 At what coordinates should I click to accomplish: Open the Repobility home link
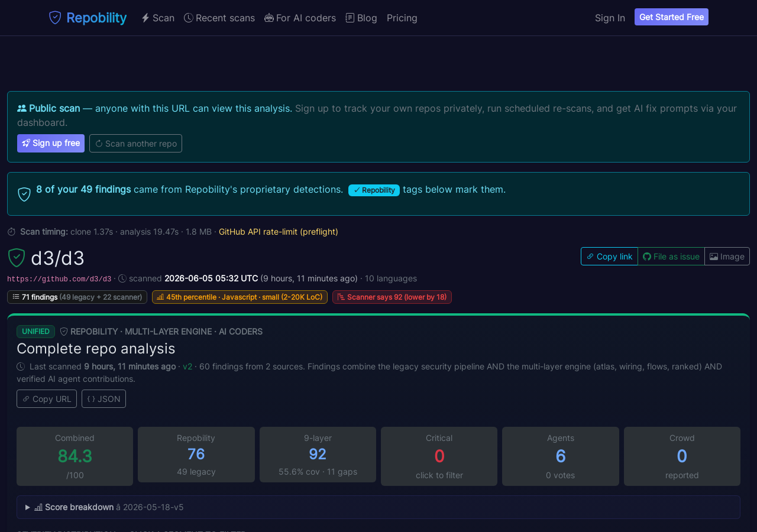click(88, 18)
